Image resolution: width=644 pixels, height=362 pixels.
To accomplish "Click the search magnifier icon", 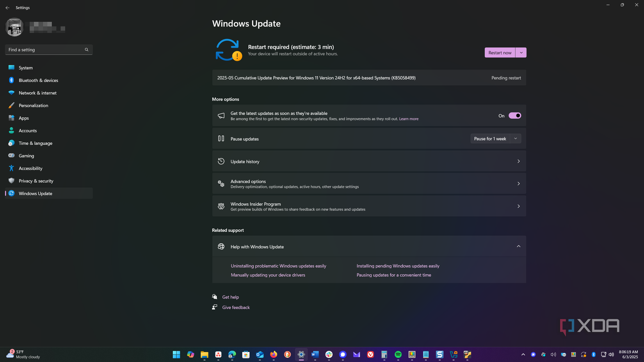I will [x=87, y=50].
